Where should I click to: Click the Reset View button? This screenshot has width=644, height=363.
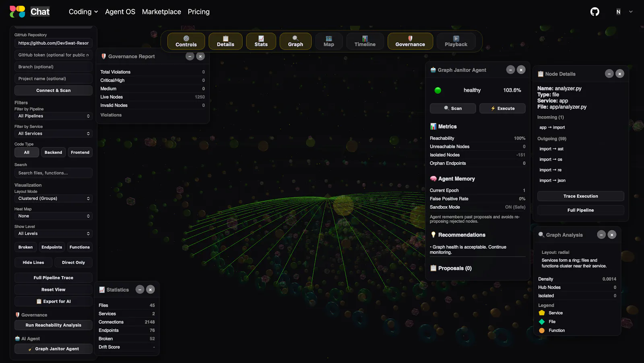[x=54, y=290]
